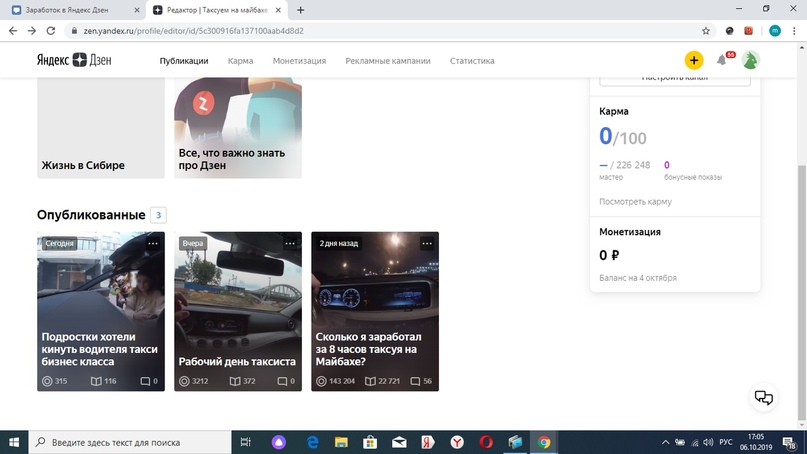
Task: Open the Статистика tab
Action: [x=472, y=61]
